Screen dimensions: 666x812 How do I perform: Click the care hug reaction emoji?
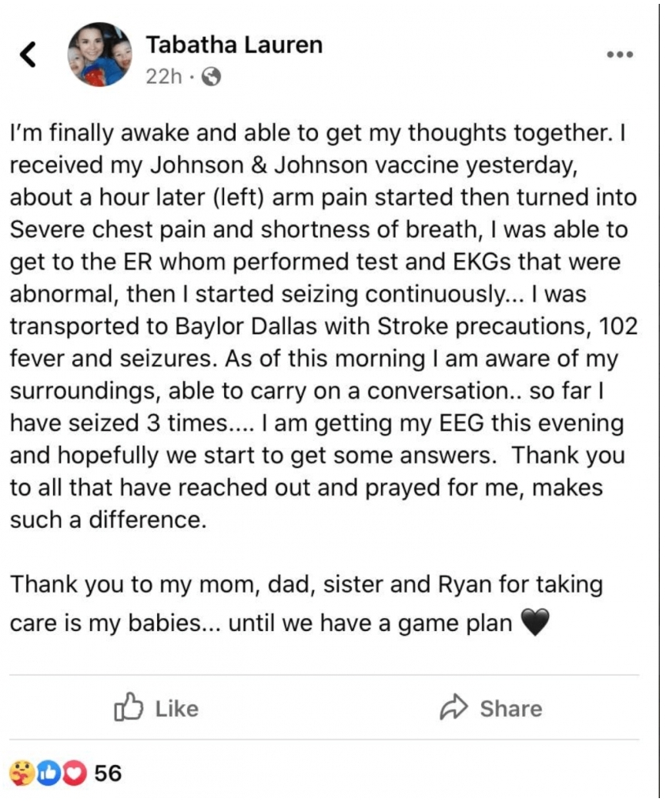(22, 772)
